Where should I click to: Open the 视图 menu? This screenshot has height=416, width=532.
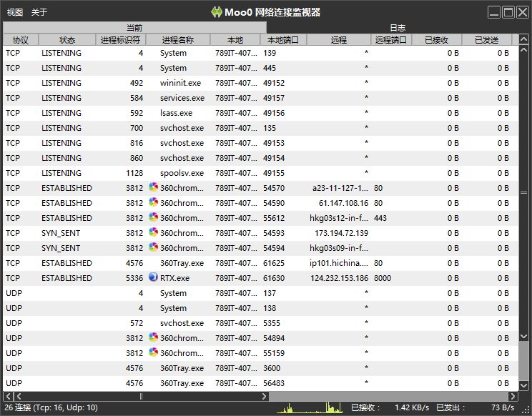(15, 13)
